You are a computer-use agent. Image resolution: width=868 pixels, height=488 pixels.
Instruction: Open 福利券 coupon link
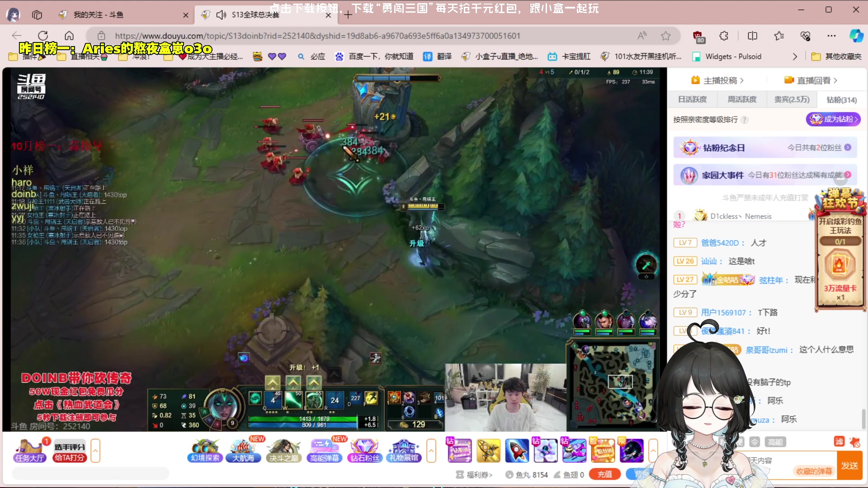[474, 474]
